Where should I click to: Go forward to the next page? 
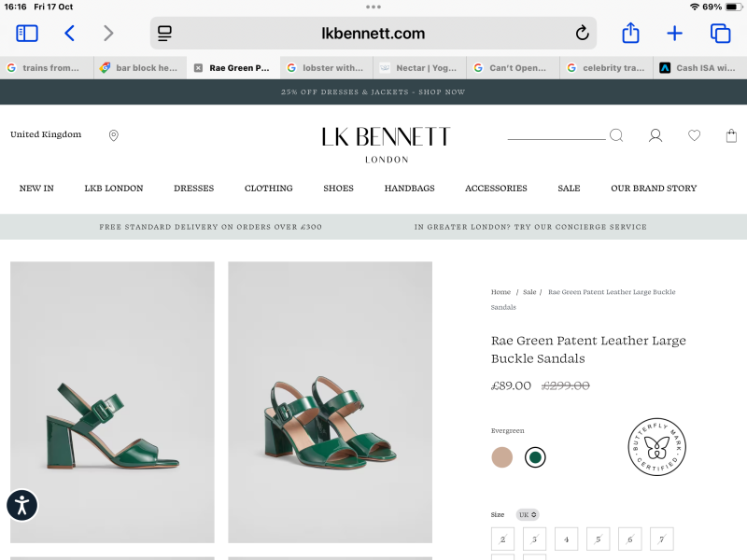108,34
